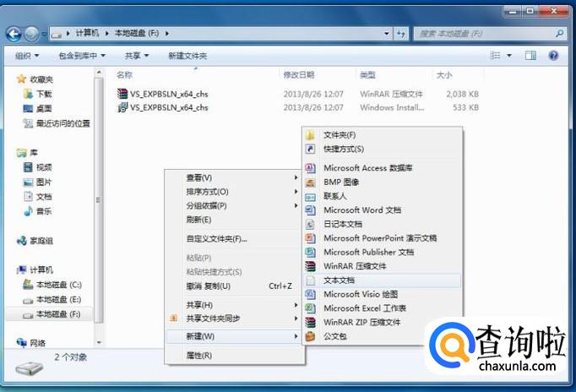Viewport: 576px width, 392px height.
Task: Click the 本地磁盘 (F:) breadcrumb
Action: pos(137,34)
